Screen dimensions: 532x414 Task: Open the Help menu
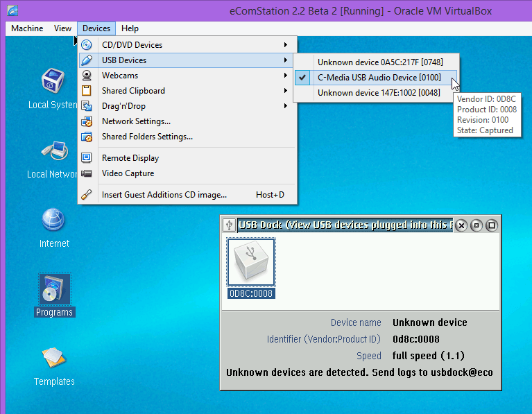[130, 28]
